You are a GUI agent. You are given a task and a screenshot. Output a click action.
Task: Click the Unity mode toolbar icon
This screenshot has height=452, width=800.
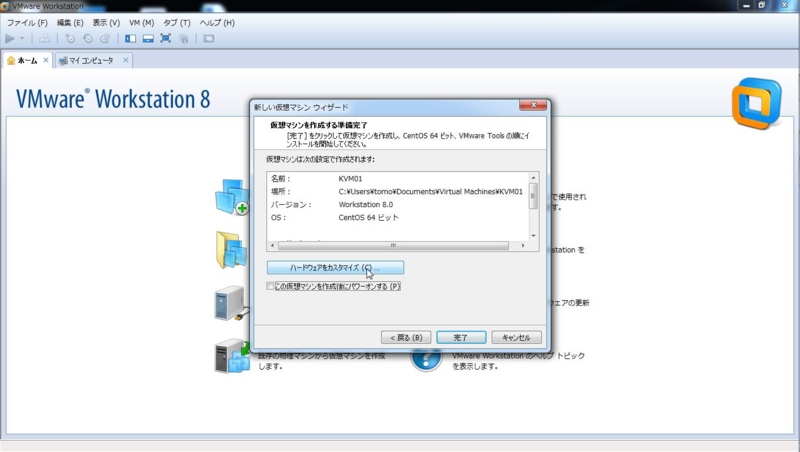tap(184, 38)
